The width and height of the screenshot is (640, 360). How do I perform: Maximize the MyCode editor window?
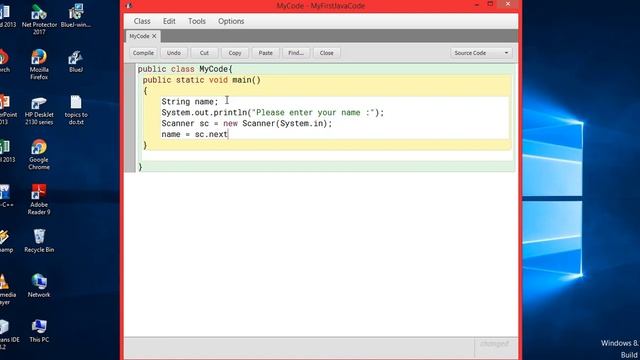491,4
